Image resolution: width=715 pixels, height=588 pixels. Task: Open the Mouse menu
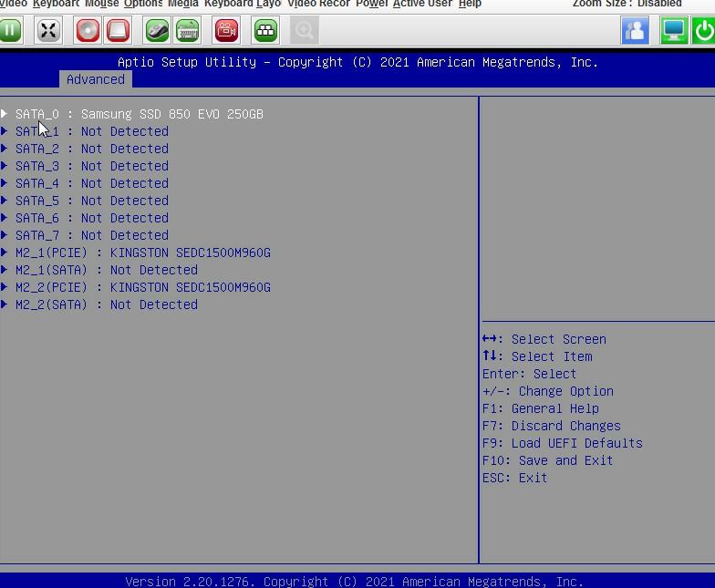point(101,4)
